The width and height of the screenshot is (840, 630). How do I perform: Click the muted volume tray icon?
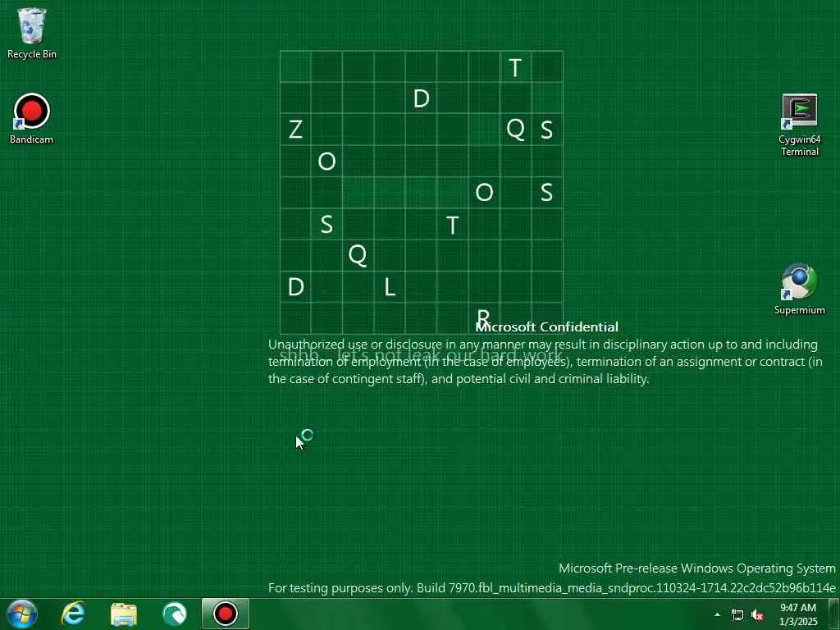[x=757, y=615]
